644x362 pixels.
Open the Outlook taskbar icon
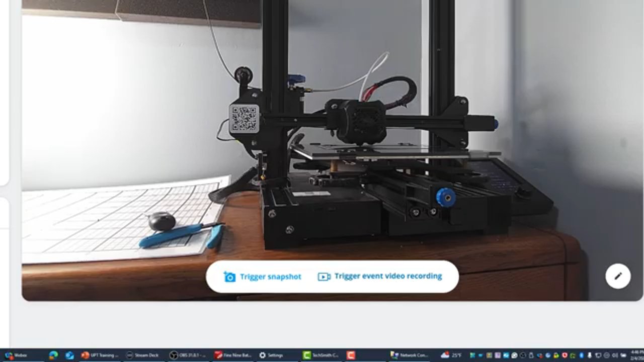[x=69, y=355]
